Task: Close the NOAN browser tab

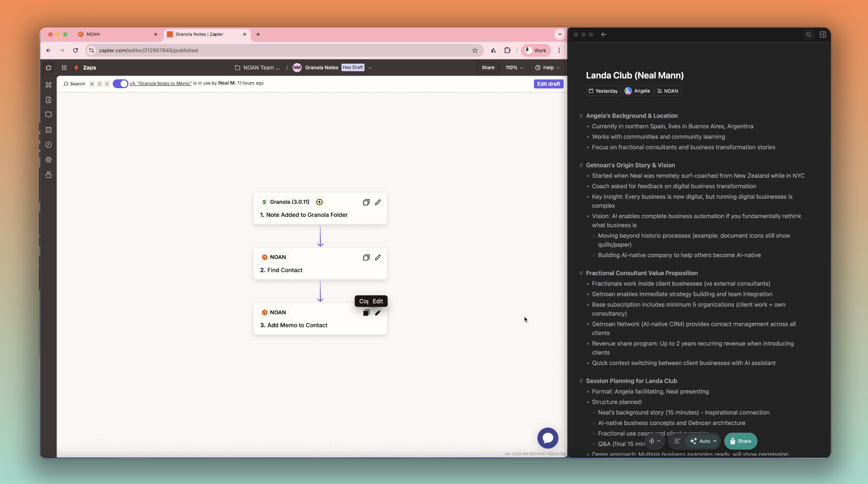Action: [x=156, y=34]
